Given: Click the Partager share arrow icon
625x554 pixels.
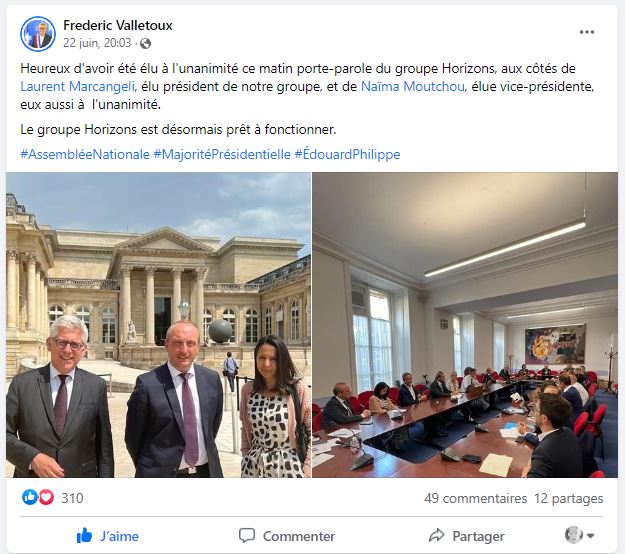Looking at the screenshot, I should click(436, 535).
